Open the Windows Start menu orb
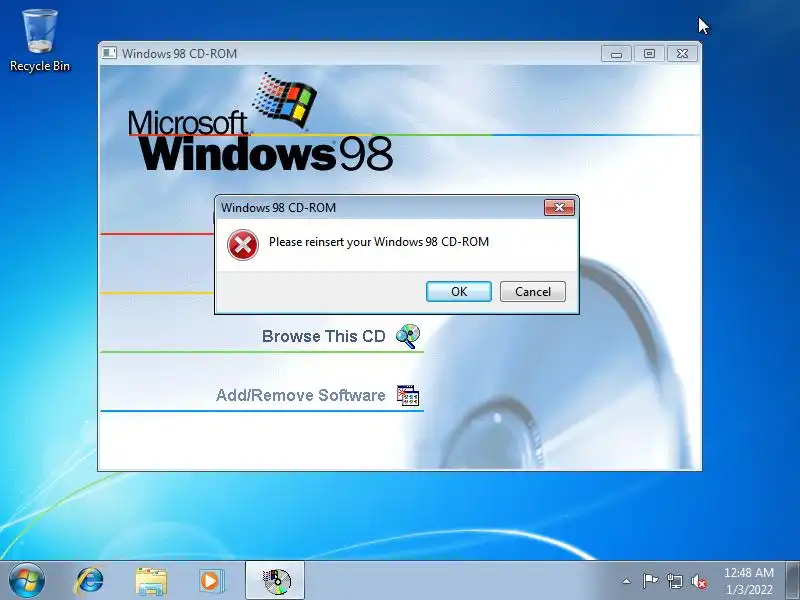 click(27, 581)
